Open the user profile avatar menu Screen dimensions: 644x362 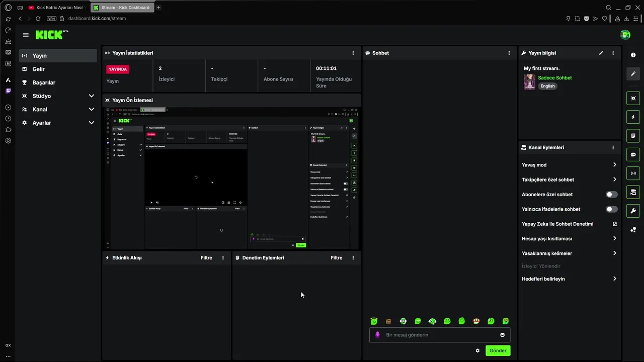pyautogui.click(x=625, y=35)
